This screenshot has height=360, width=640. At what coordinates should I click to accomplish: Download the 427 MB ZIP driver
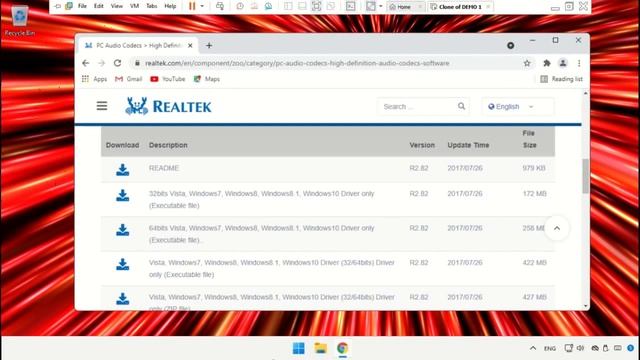pyautogui.click(x=122, y=298)
